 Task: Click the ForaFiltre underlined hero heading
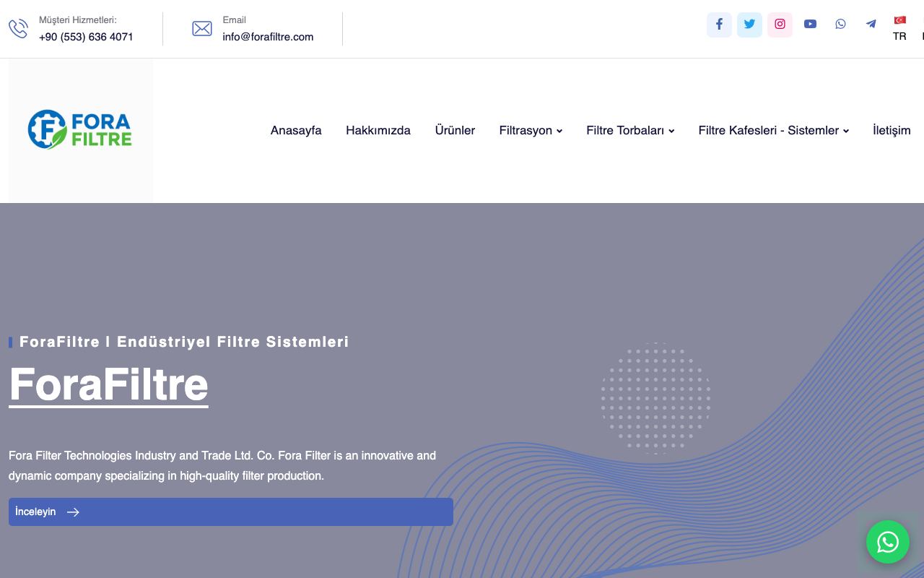[108, 385]
